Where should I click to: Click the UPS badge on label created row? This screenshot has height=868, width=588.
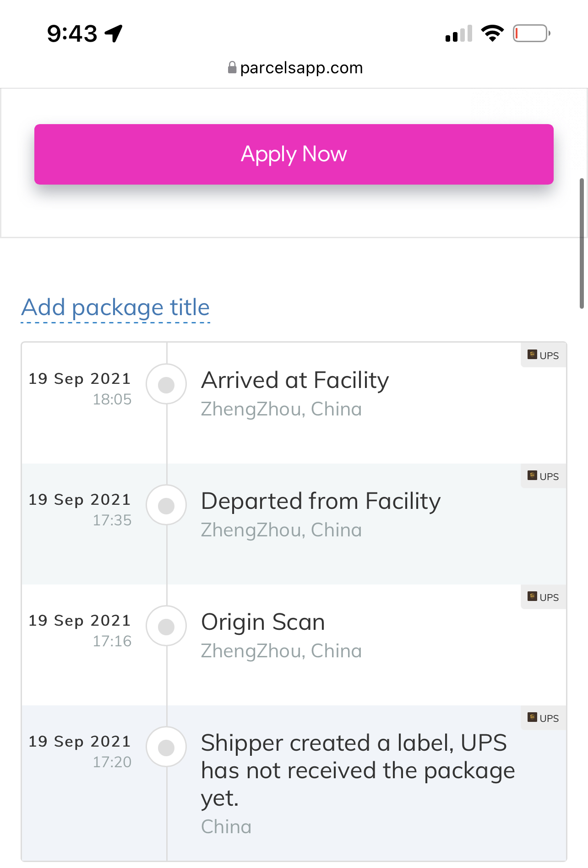[544, 718]
